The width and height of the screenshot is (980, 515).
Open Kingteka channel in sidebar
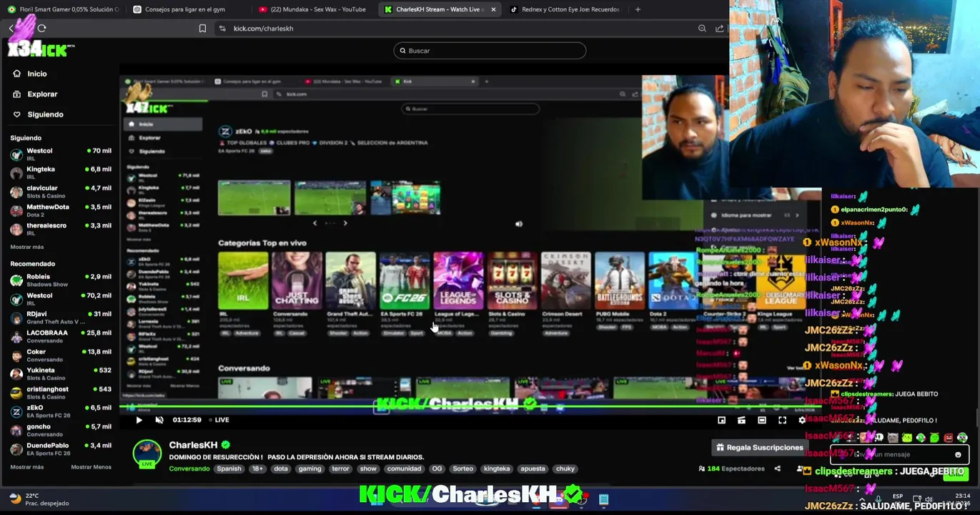[x=61, y=172]
